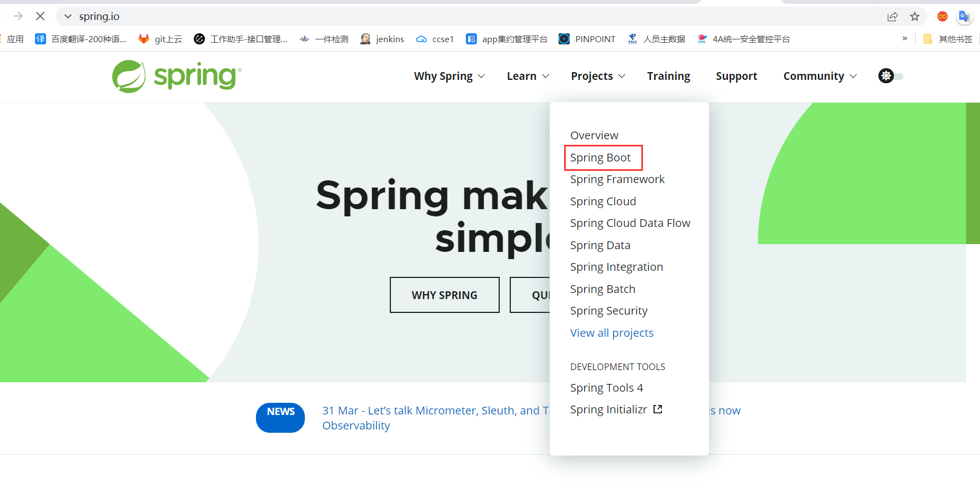Open the Training menu item
The image size is (980, 501).
pos(669,76)
